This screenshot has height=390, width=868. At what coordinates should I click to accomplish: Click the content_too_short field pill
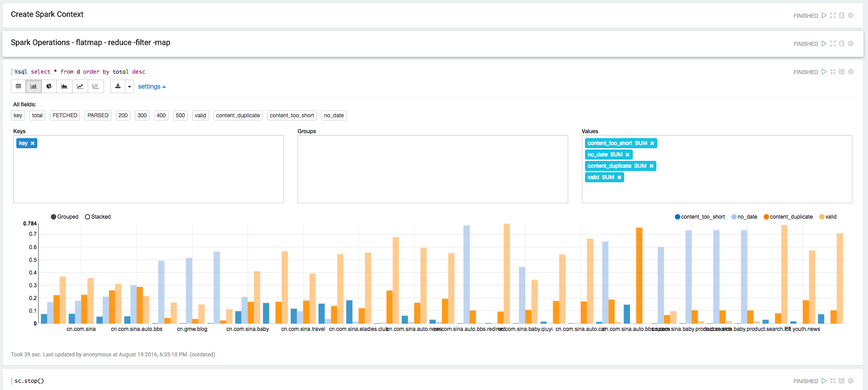point(292,115)
